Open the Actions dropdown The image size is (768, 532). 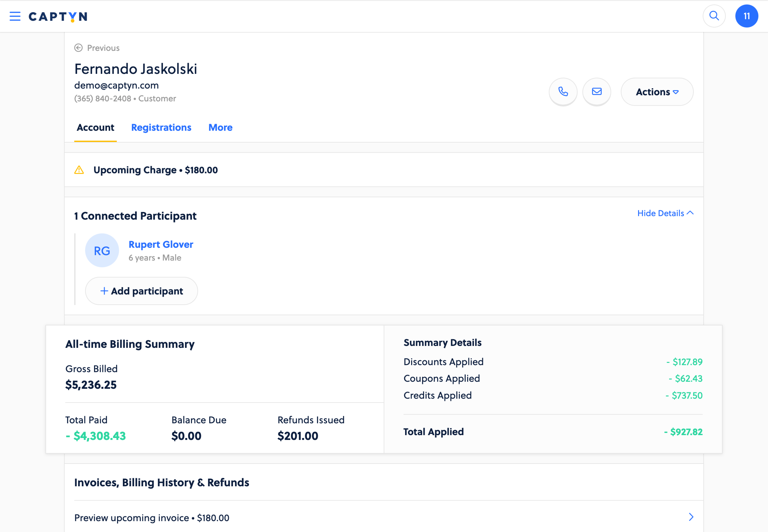point(657,92)
